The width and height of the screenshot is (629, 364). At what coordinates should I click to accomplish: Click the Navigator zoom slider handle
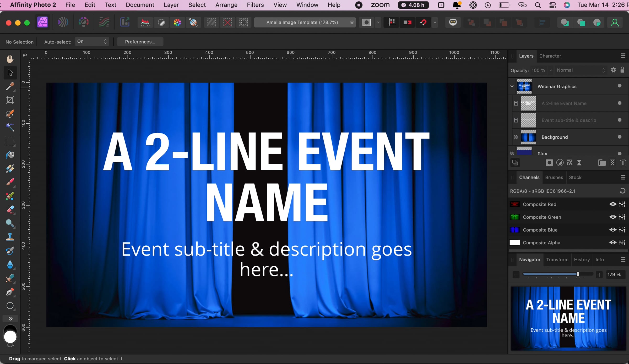coord(578,274)
